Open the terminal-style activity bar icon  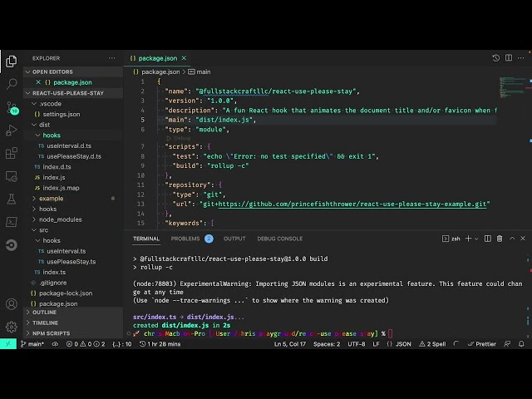click(x=11, y=222)
